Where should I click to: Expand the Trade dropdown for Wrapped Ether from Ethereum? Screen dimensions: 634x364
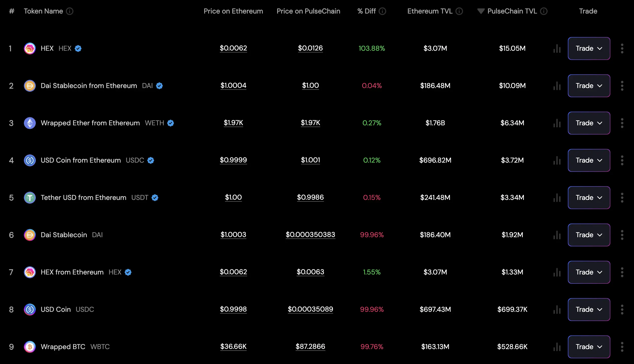589,123
